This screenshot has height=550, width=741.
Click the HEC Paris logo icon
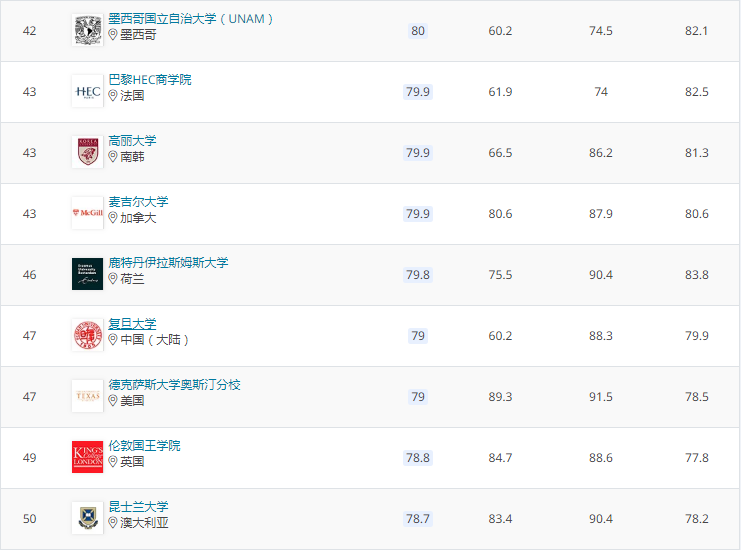[x=87, y=91]
